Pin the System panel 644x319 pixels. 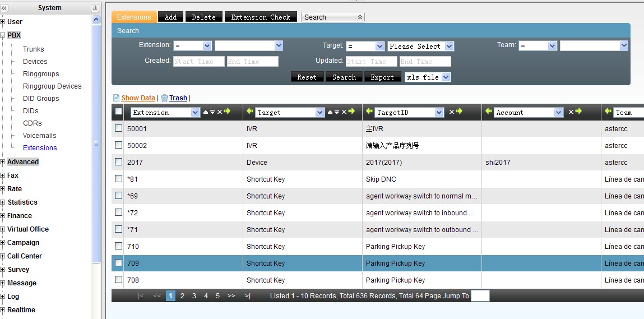tap(95, 8)
